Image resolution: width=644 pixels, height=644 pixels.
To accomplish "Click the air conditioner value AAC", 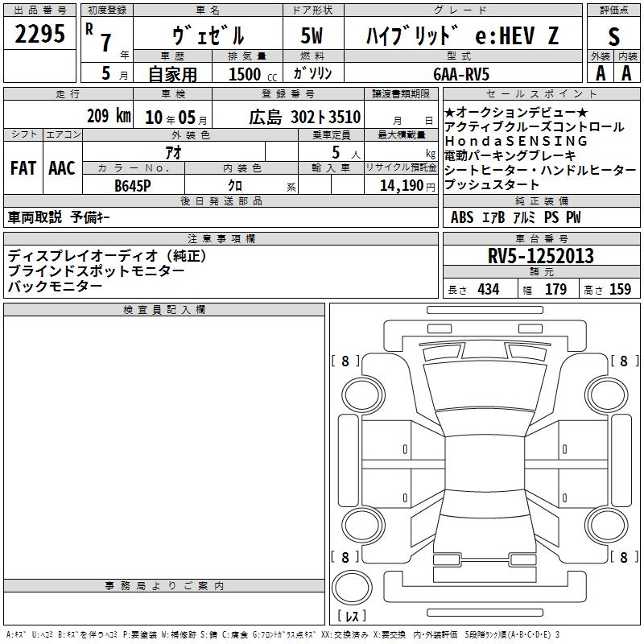I will (x=62, y=168).
